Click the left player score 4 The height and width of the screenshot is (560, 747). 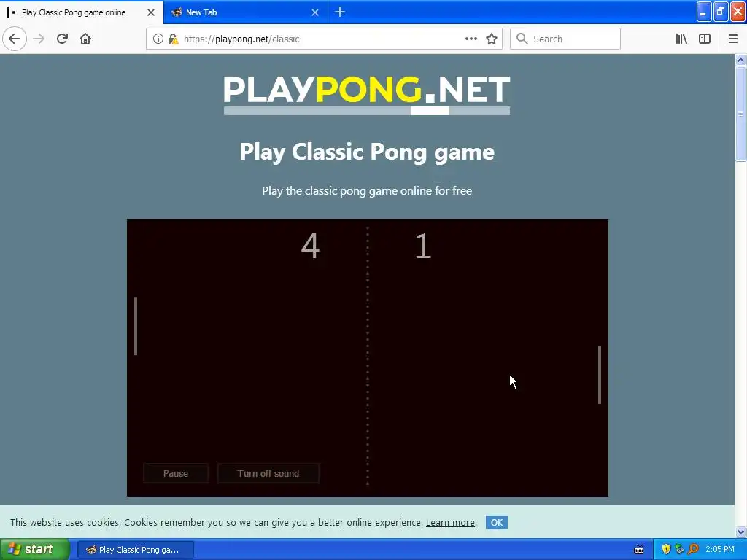tap(310, 246)
